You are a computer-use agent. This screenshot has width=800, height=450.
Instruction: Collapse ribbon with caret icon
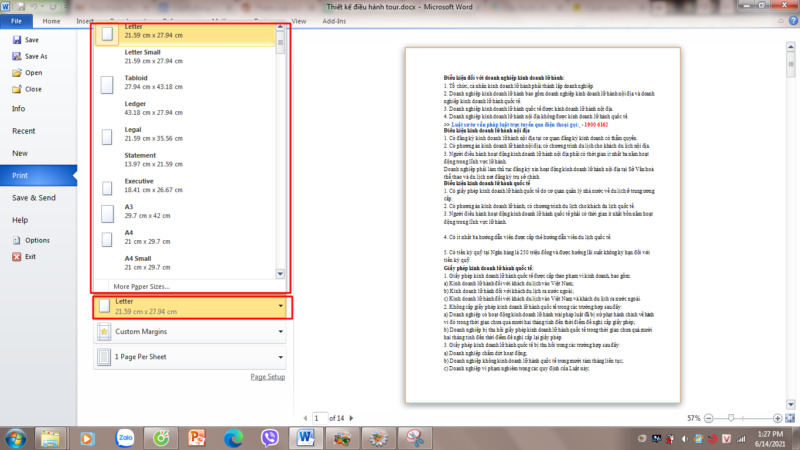point(781,21)
